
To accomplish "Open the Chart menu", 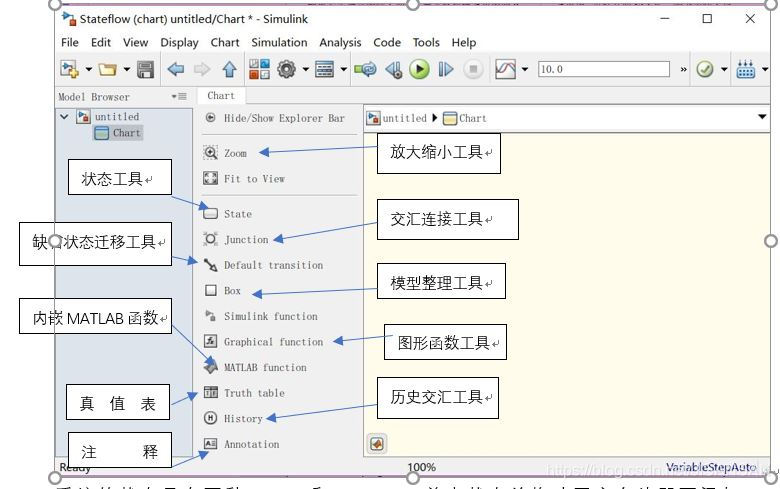I will [225, 43].
